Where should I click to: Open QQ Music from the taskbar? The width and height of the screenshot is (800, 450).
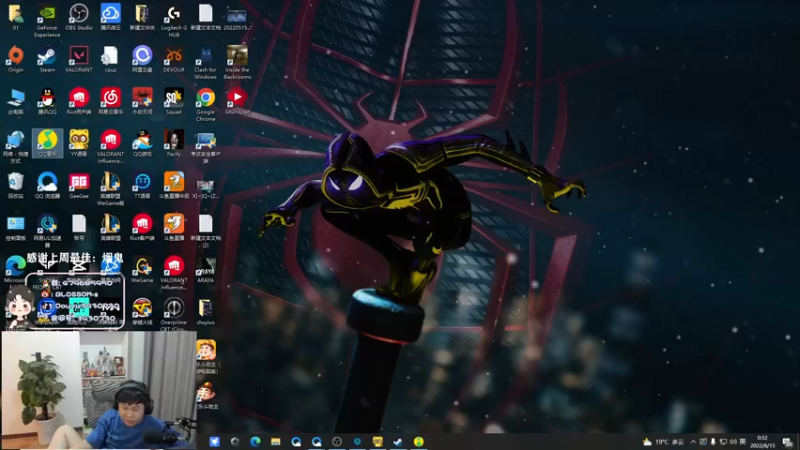[418, 441]
